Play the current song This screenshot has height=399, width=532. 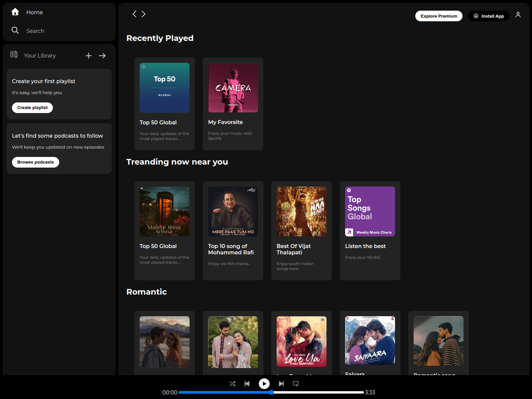tap(264, 384)
